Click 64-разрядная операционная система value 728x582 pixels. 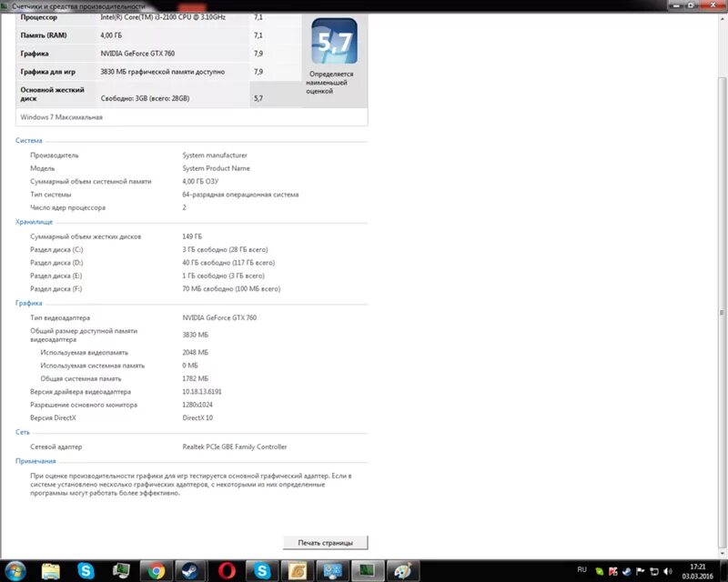click(240, 195)
